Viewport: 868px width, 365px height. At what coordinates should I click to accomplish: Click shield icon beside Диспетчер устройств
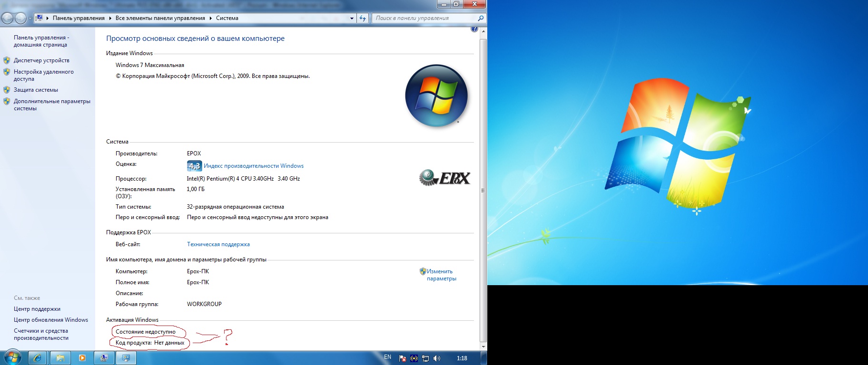coord(7,60)
